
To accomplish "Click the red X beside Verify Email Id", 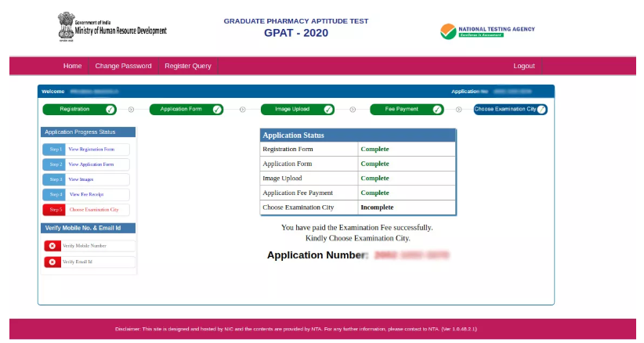I will [x=52, y=262].
